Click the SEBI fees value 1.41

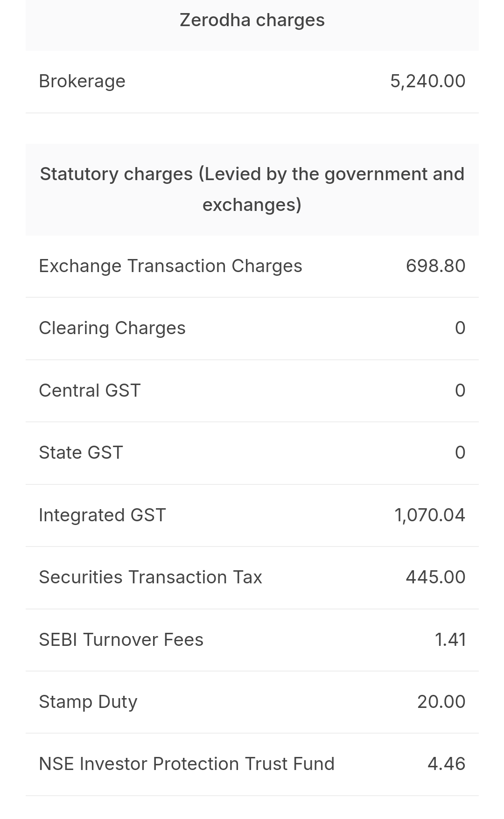[450, 640]
